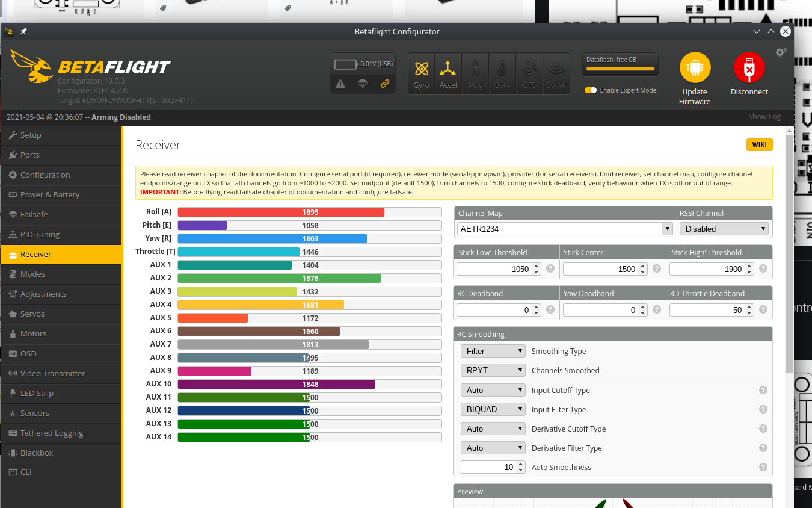This screenshot has height=508, width=812.
Task: Open the Channels Smoothed dropdown
Action: click(493, 370)
